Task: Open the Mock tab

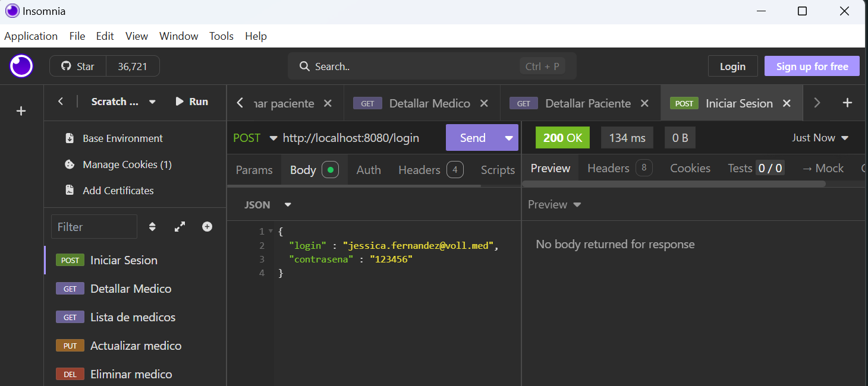Action: click(823, 168)
